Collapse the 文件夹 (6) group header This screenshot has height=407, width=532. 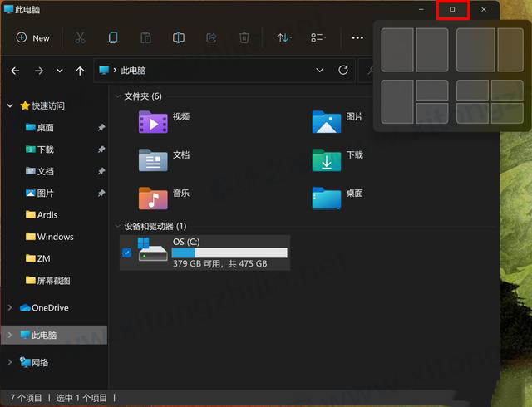[x=116, y=96]
